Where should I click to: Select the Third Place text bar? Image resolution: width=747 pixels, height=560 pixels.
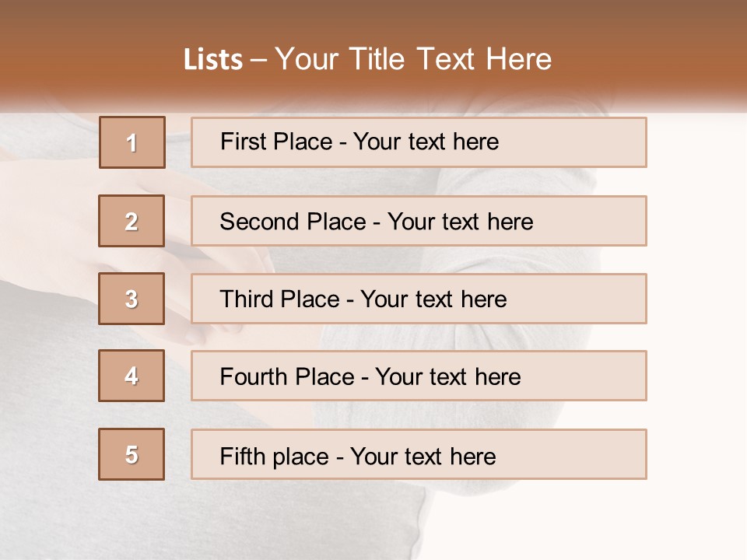[419, 299]
